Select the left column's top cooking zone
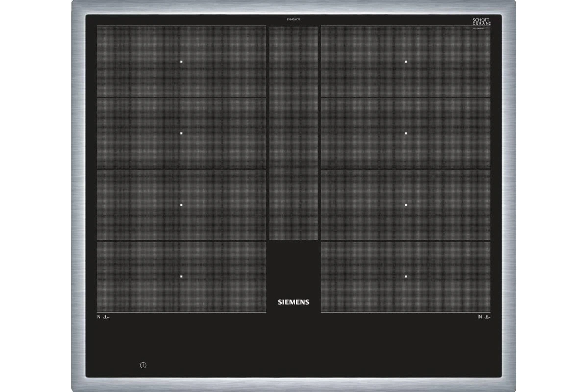588x392 pixels. (x=181, y=61)
